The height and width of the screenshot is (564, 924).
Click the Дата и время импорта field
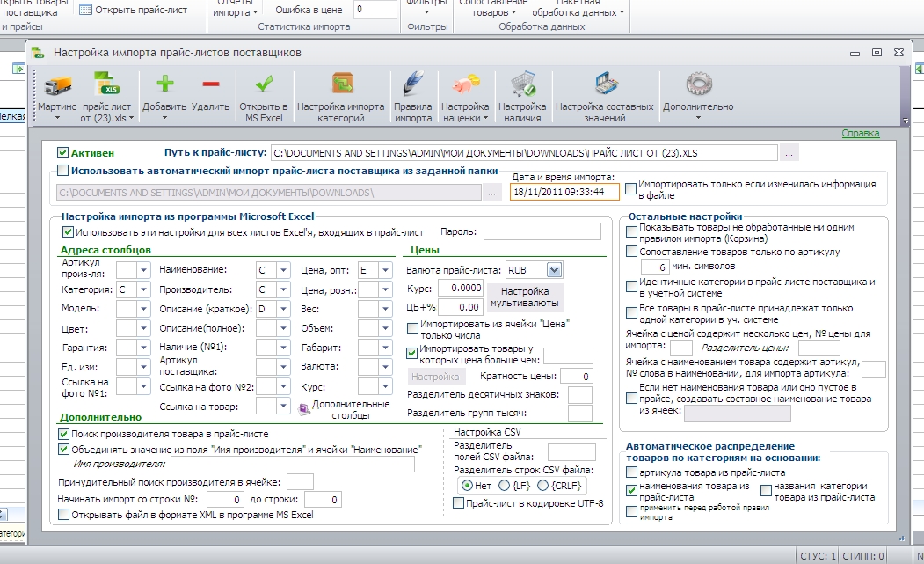click(x=564, y=192)
